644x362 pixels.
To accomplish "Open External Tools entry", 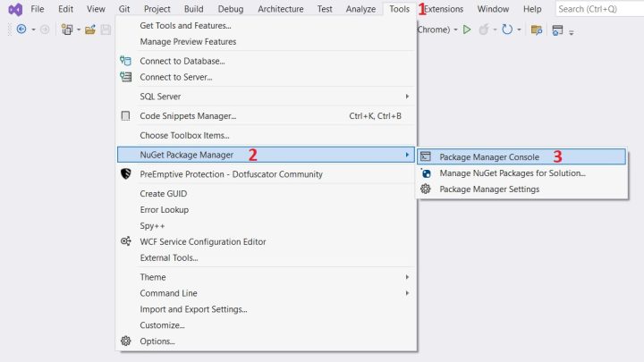I will point(267,257).
